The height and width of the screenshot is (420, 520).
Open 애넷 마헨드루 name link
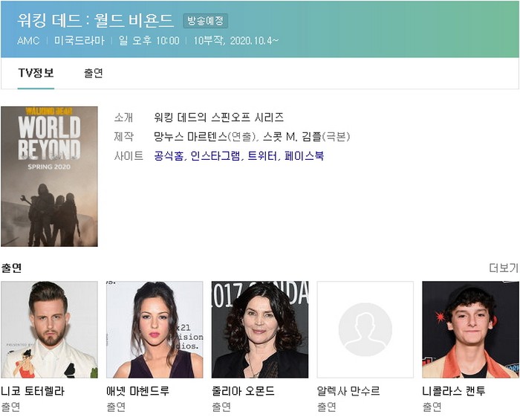[138, 391]
